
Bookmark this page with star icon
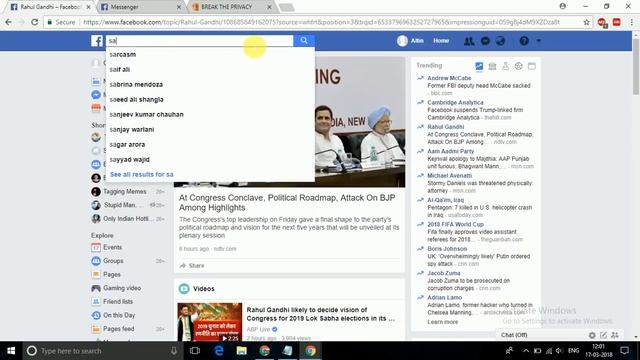click(x=587, y=22)
